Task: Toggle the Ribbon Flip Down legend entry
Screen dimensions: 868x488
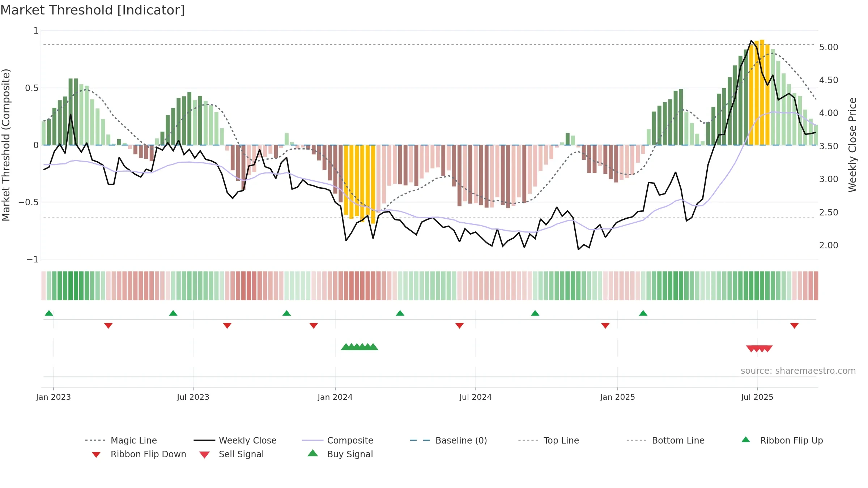Action: tap(139, 454)
